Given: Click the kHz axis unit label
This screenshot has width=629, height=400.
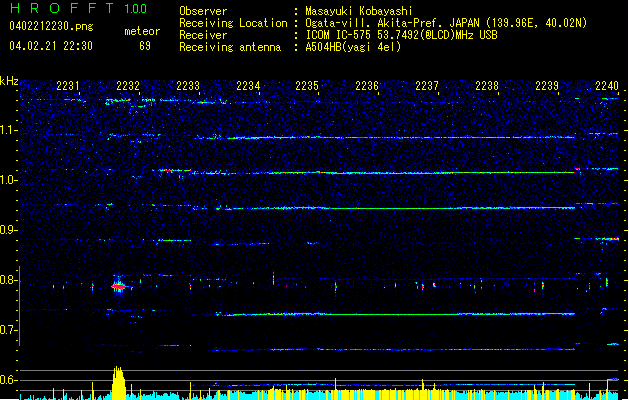Looking at the screenshot, I should pos(9,81).
